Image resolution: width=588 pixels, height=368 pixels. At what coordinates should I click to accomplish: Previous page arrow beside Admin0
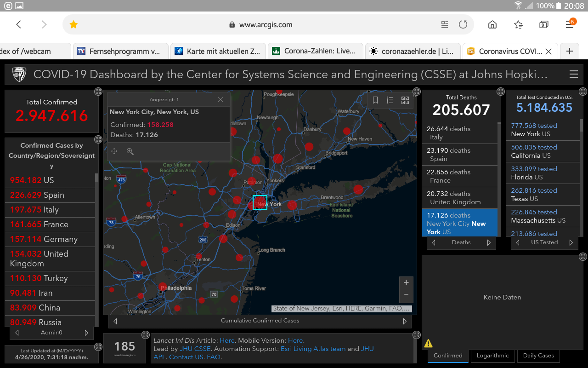point(17,333)
